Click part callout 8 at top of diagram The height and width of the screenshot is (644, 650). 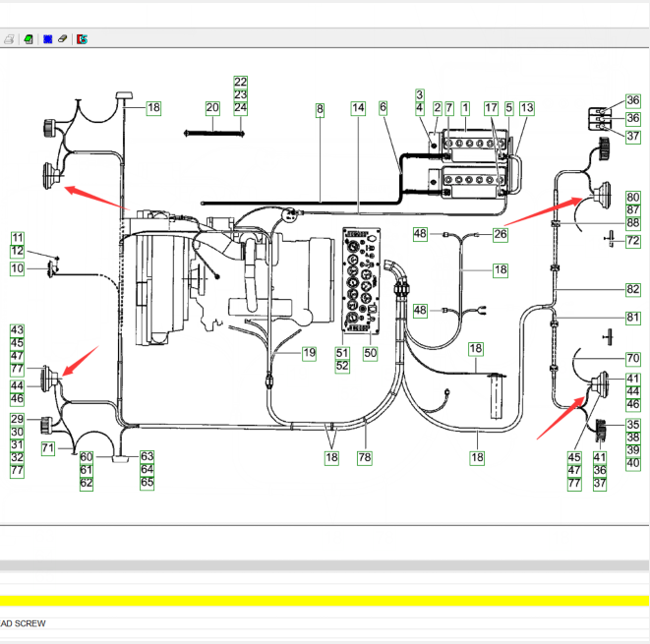[320, 107]
